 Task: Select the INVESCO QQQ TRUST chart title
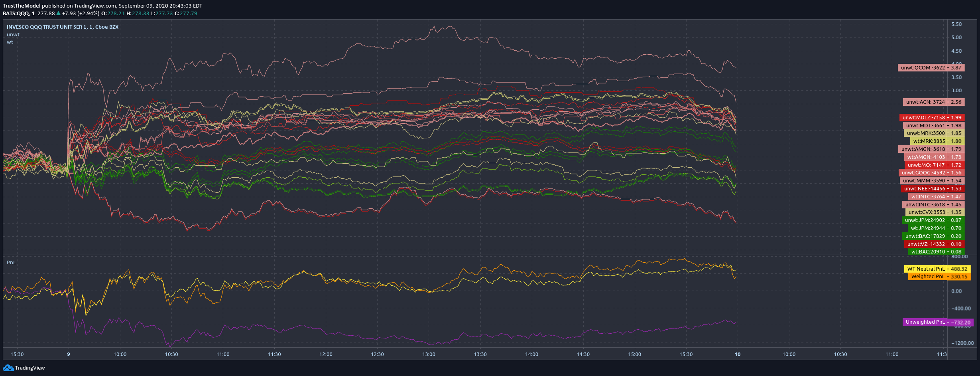pyautogui.click(x=63, y=27)
